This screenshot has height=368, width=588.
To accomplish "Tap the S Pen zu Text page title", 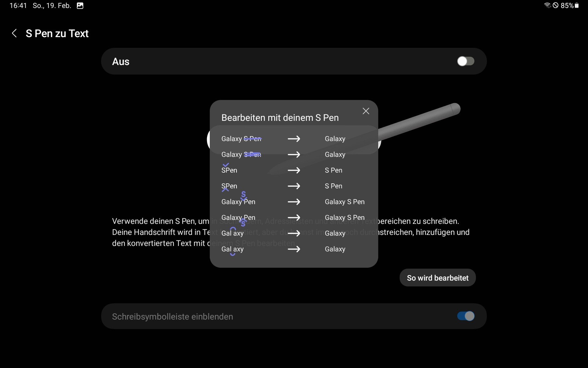I will 57,33.
